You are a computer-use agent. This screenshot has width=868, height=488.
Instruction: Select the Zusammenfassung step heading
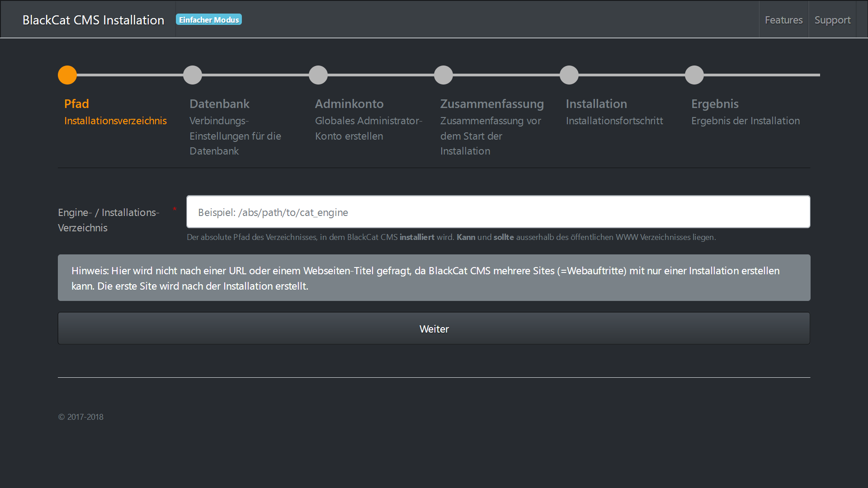point(492,104)
